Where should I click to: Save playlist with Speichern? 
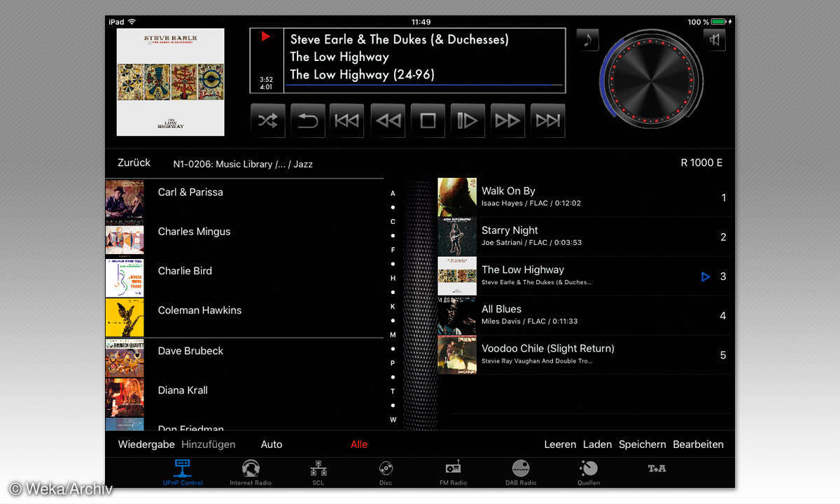point(643,444)
